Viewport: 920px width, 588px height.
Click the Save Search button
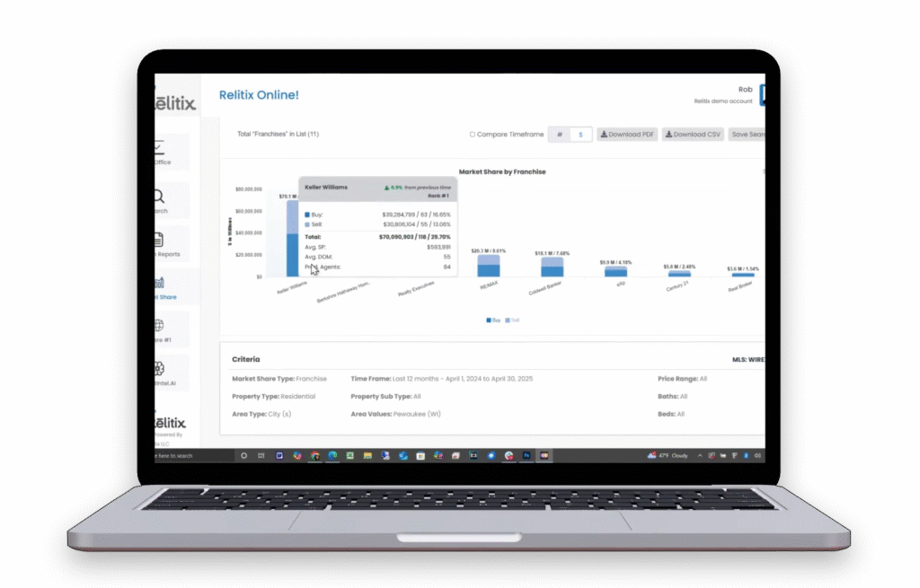[x=747, y=135]
